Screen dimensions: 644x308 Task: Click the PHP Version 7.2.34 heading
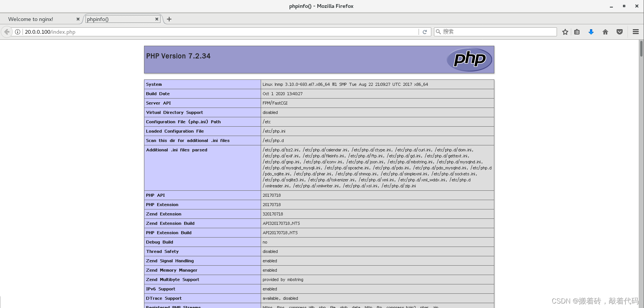tap(178, 56)
